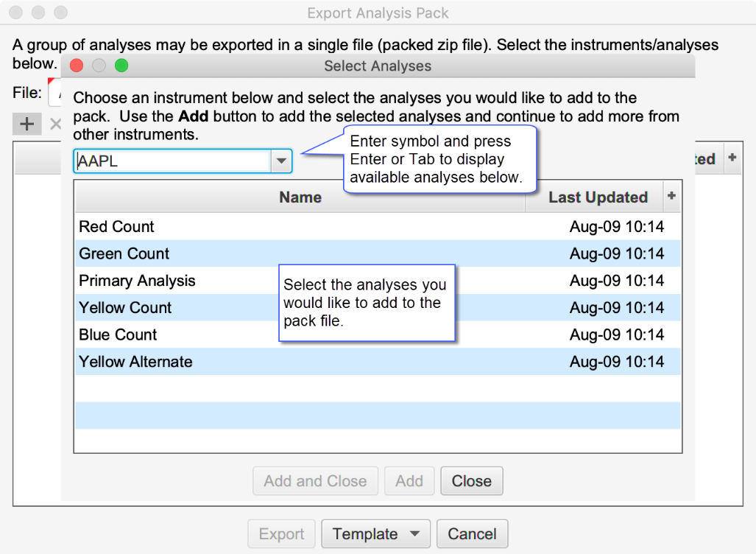This screenshot has width=756, height=554.
Task: Close the Select Analyses dialog with red button
Action: tap(77, 66)
